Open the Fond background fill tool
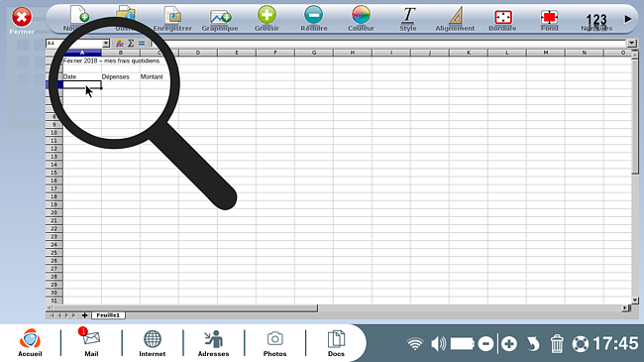 pyautogui.click(x=549, y=19)
